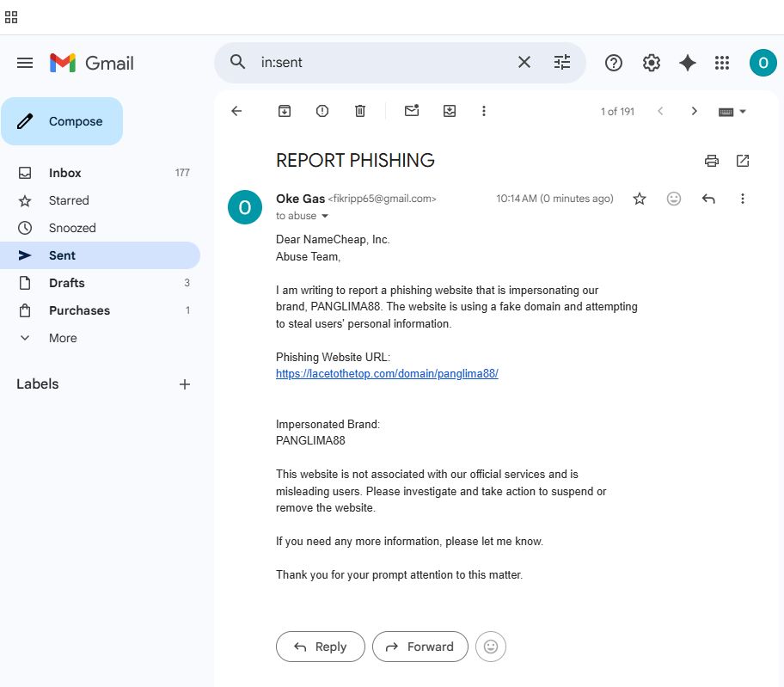The height and width of the screenshot is (687, 784).
Task: Click the Gmail logo
Action: point(92,63)
